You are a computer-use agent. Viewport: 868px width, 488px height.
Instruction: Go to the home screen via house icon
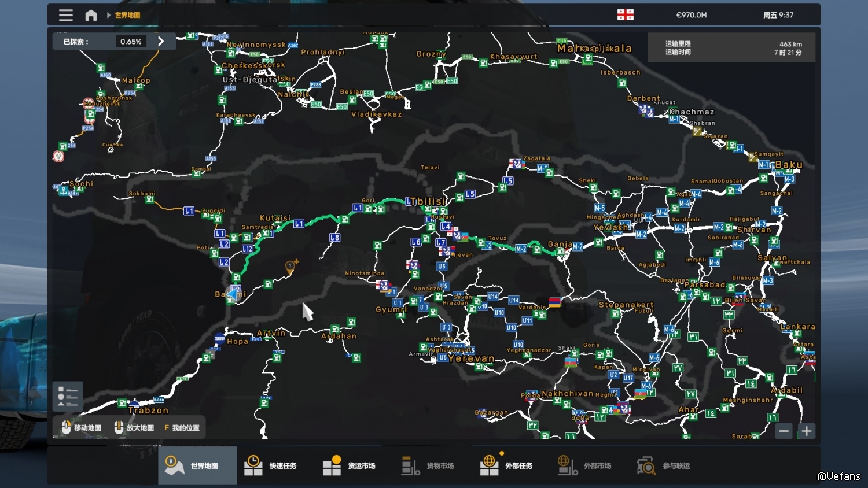pos(91,15)
